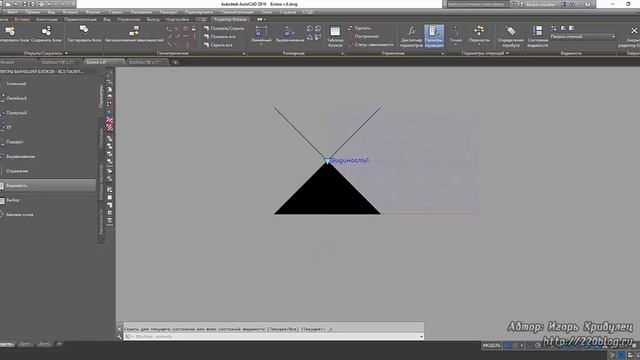Click the MODEL status bar button
Image resolution: width=640 pixels, height=360 pixels.
[x=491, y=345]
